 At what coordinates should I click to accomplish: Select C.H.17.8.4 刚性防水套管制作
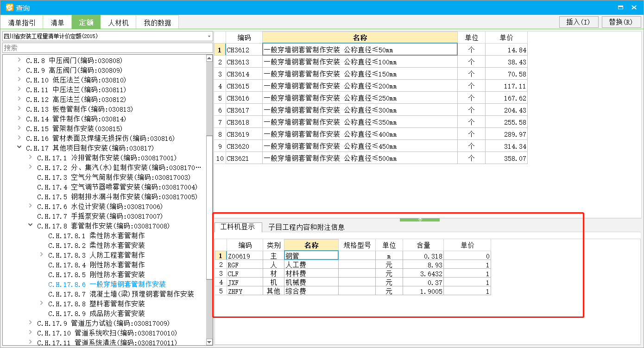tap(96, 265)
